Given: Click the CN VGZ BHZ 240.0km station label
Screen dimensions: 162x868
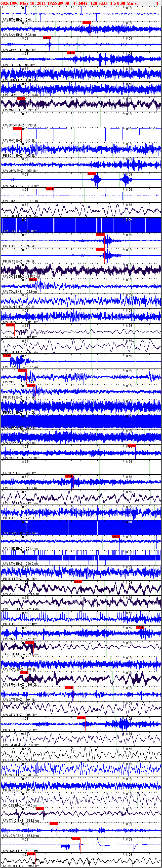Looking at the screenshot, I should 20,473.
